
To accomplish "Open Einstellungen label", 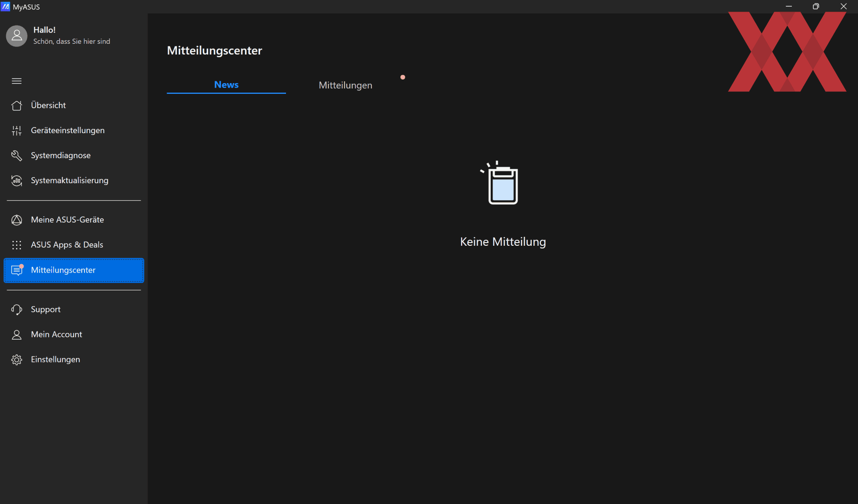I will [55, 360].
